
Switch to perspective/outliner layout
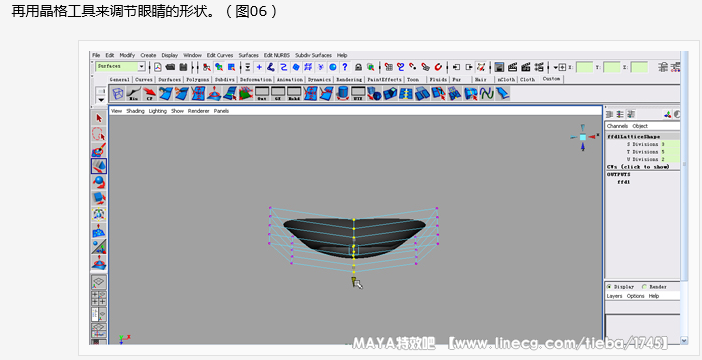point(99,314)
